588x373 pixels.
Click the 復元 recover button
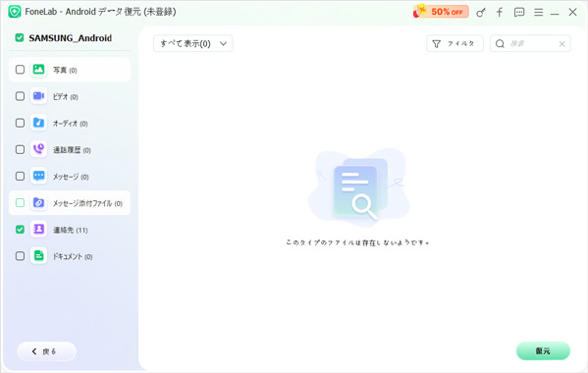tap(543, 350)
